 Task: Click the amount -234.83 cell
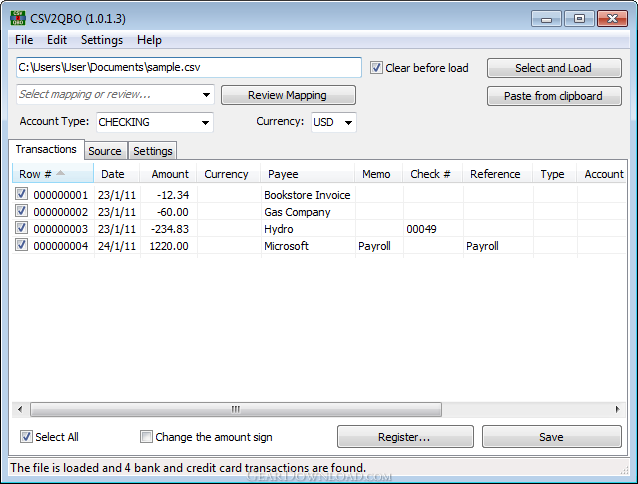pos(168,229)
